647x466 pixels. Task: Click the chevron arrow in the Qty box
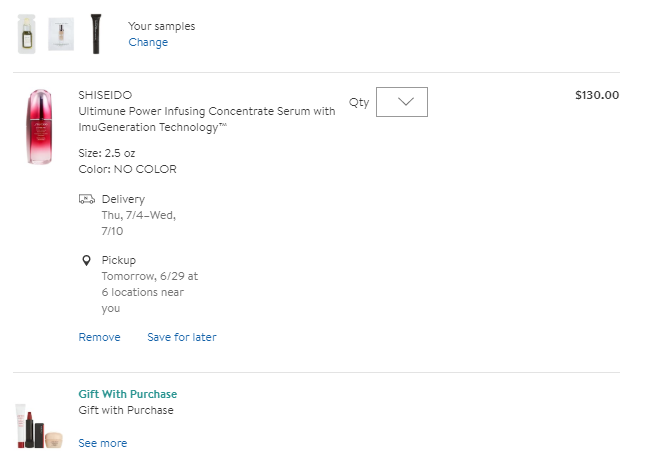click(x=406, y=102)
